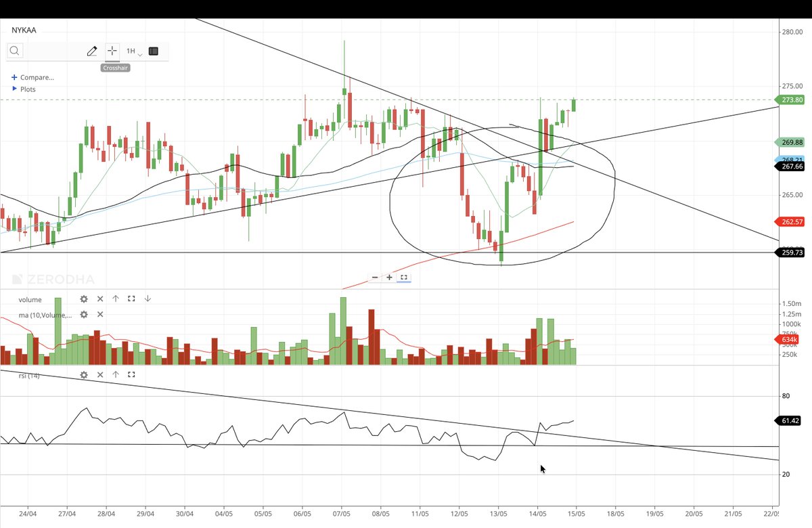Click the NYKAA symbol label
The width and height of the screenshot is (812, 528).
pos(24,30)
